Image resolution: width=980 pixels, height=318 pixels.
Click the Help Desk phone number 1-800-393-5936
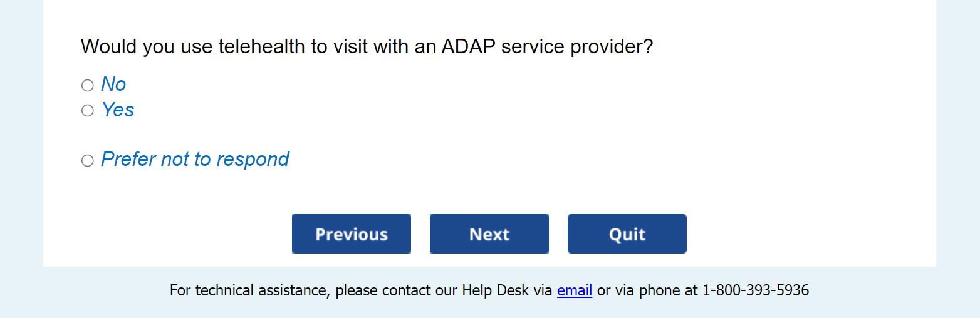click(x=756, y=290)
